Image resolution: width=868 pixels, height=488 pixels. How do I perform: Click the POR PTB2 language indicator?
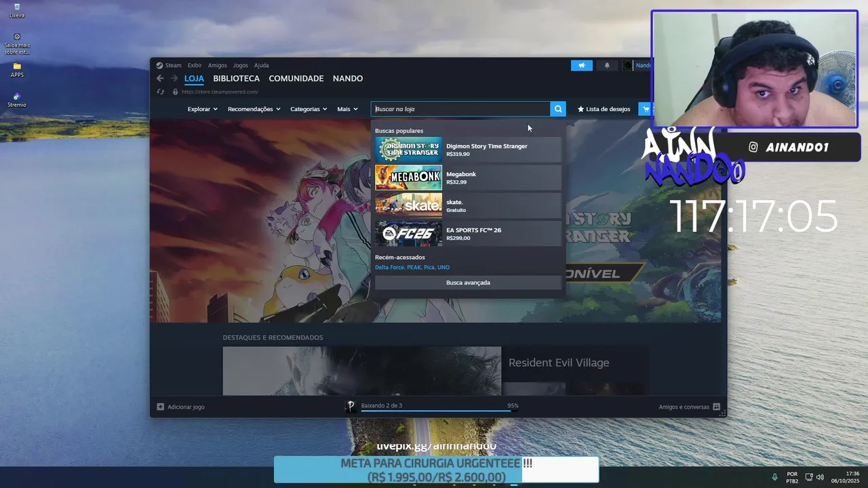[792, 477]
